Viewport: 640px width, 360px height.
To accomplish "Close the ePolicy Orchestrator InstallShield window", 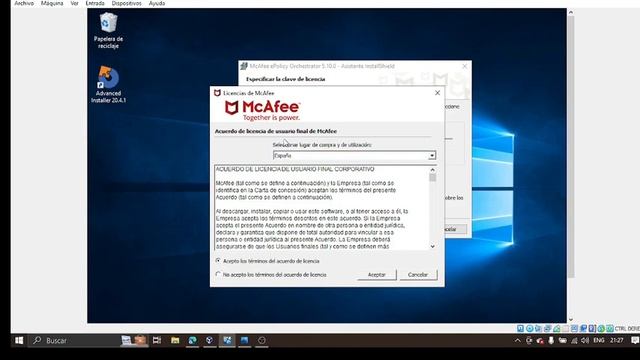I will pos(464,66).
